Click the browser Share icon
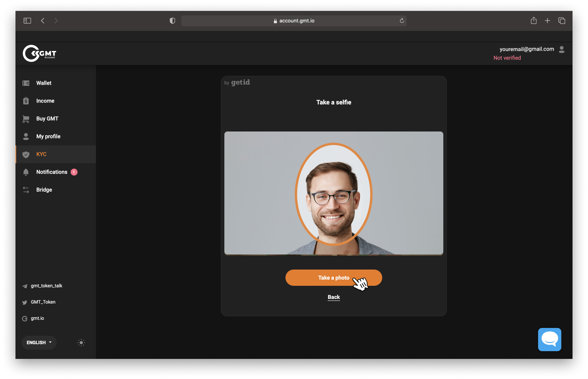Screen dimensions: 588x379 click(534, 20)
